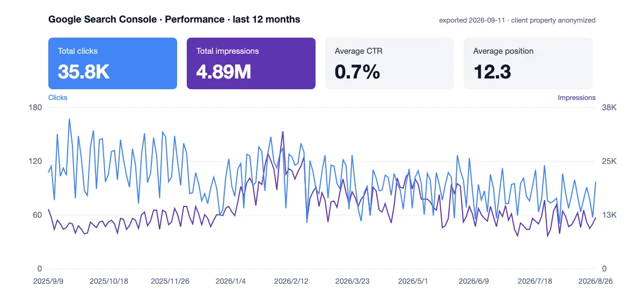Click the export note 'exported 2026-09-11'

coord(472,20)
